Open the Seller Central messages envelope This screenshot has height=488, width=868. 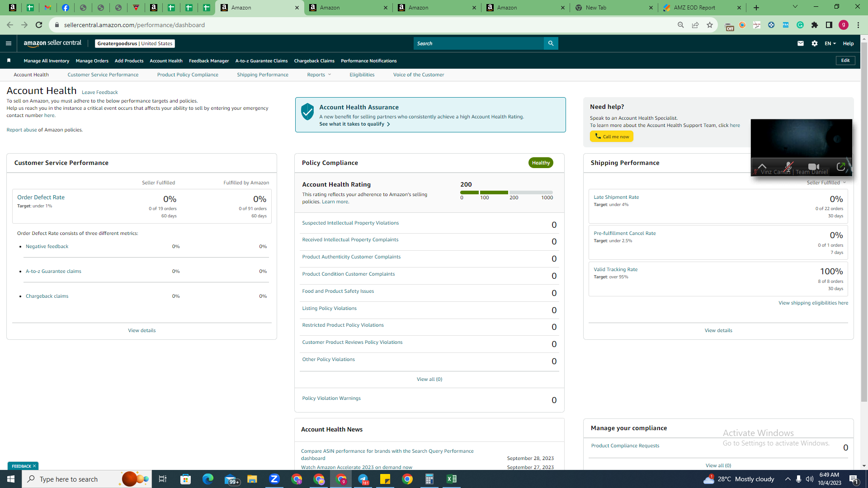click(801, 43)
